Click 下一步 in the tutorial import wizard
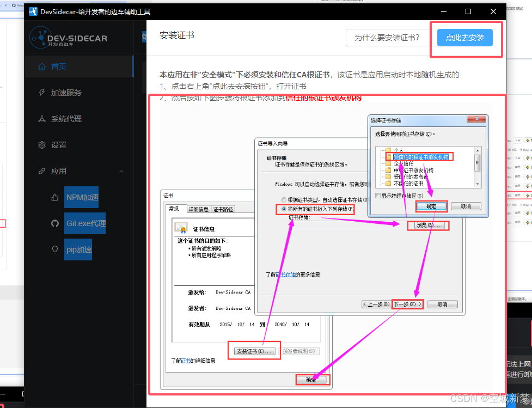 pyautogui.click(x=408, y=304)
